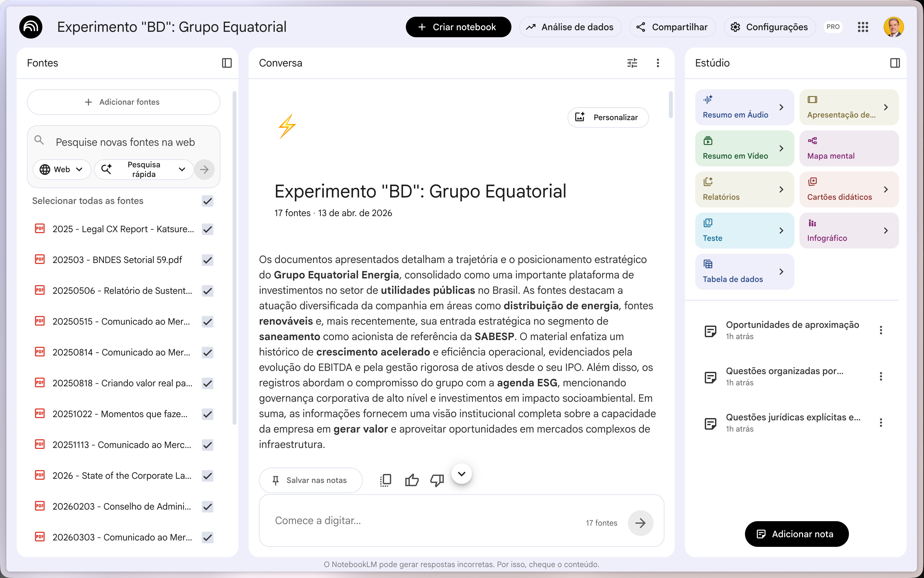Expand Apresentação de slides options chevron

click(x=886, y=108)
